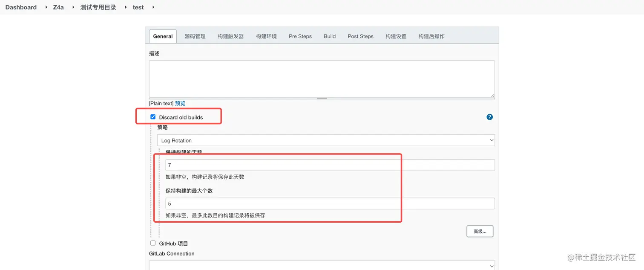This screenshot has height=270, width=644.
Task: Select the General tab
Action: point(163,36)
